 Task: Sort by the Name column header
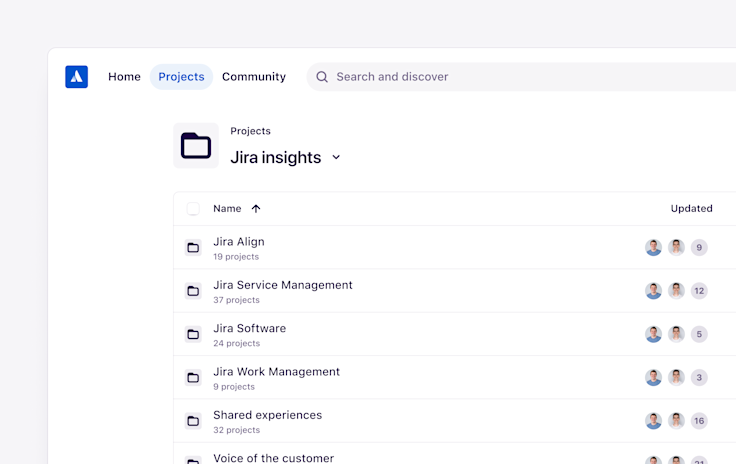click(227, 208)
